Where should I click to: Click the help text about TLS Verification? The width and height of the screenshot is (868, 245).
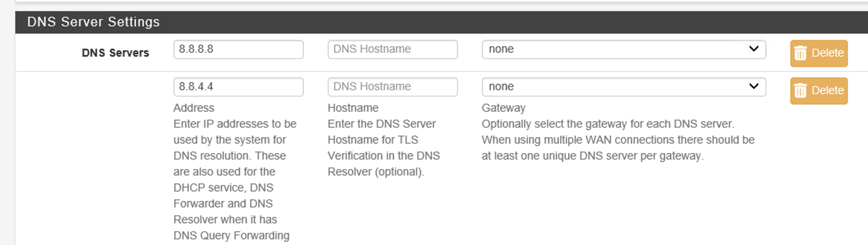[383, 156]
